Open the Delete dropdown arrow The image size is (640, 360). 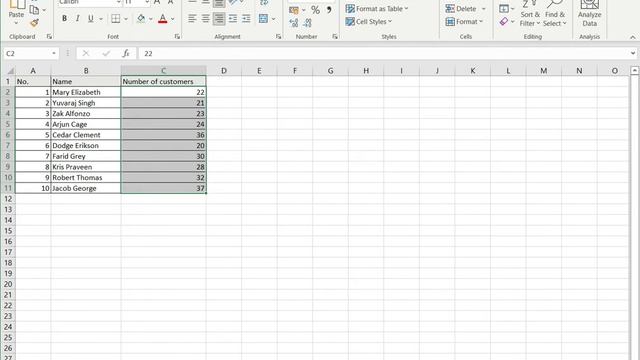click(x=484, y=9)
